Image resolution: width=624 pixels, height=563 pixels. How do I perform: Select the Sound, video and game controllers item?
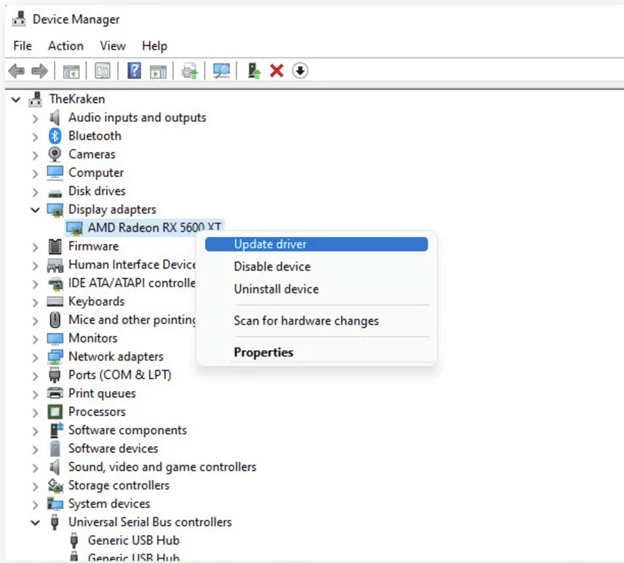(162, 467)
